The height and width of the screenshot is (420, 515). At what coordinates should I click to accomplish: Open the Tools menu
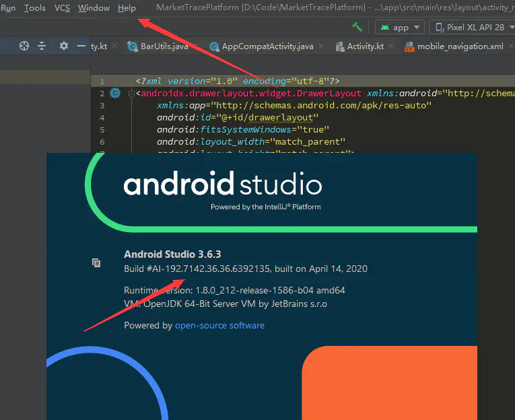tap(35, 8)
